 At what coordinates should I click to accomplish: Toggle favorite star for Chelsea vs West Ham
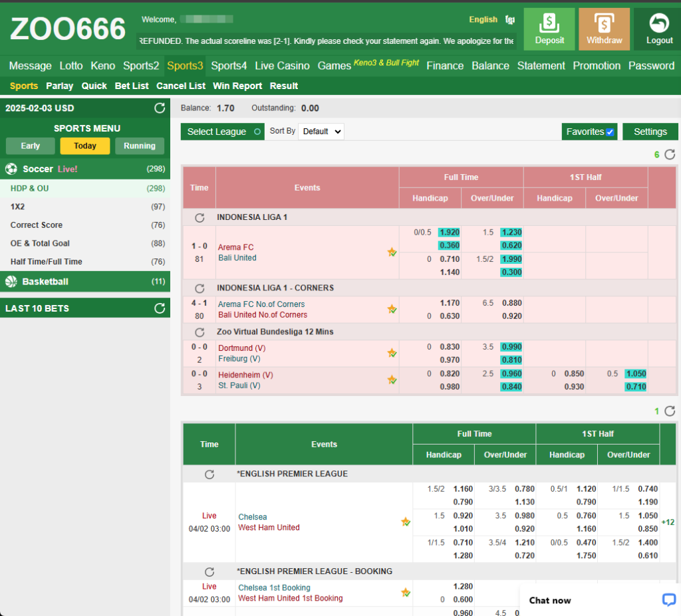tap(406, 522)
